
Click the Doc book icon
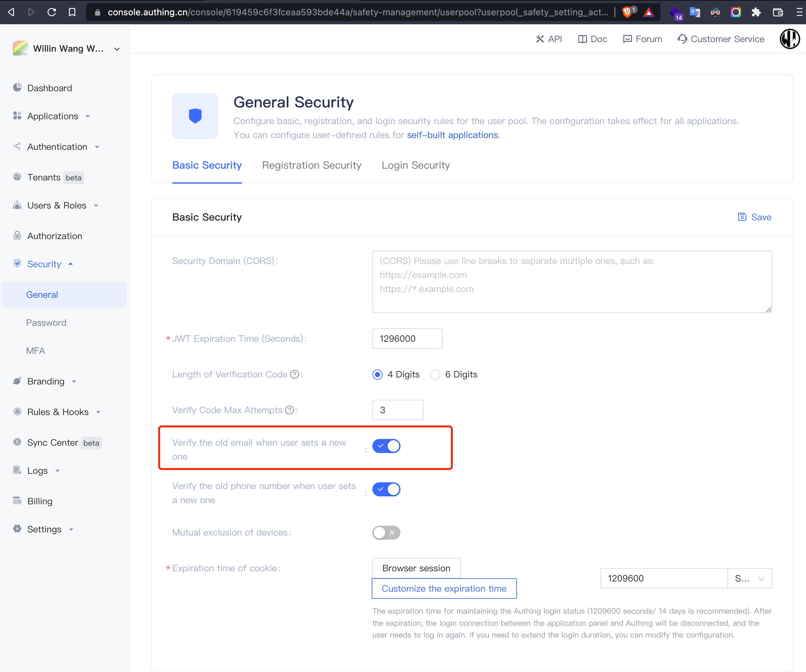tap(582, 39)
